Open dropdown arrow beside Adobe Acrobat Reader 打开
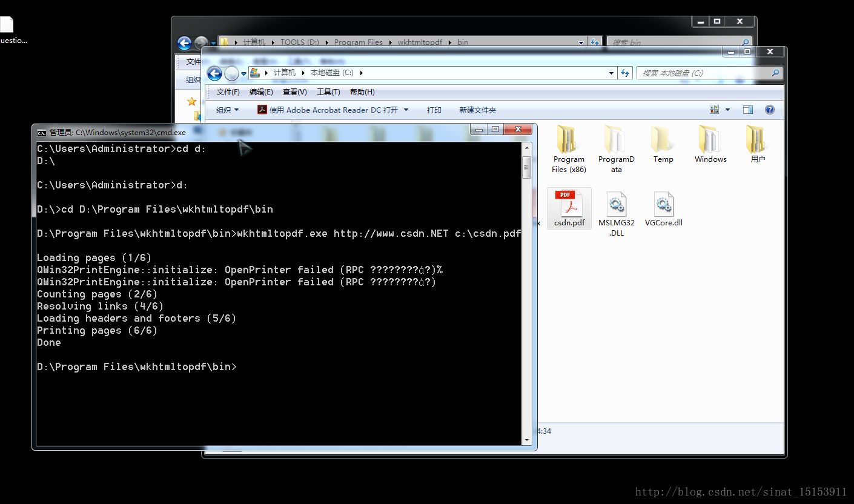This screenshot has height=504, width=854. [406, 110]
